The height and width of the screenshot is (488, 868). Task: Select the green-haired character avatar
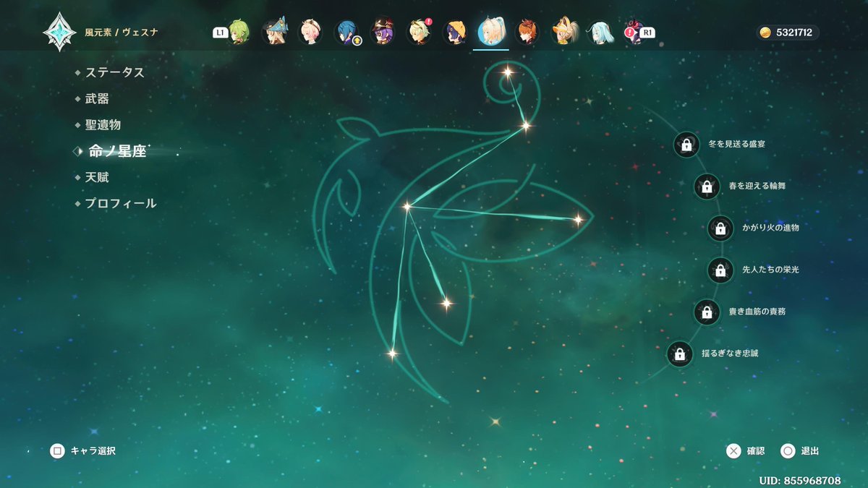tap(239, 33)
